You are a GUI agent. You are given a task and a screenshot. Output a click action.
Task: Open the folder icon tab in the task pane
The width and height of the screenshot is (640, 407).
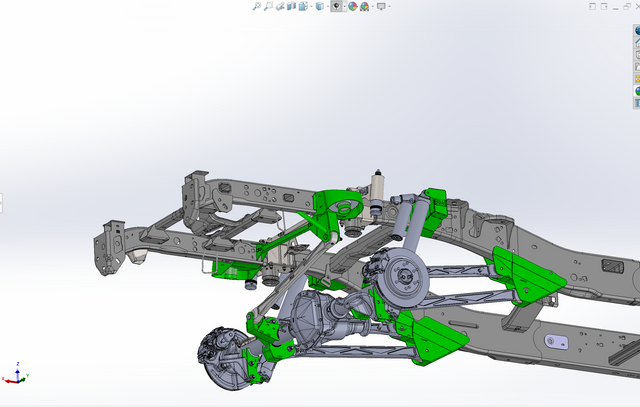tap(637, 65)
